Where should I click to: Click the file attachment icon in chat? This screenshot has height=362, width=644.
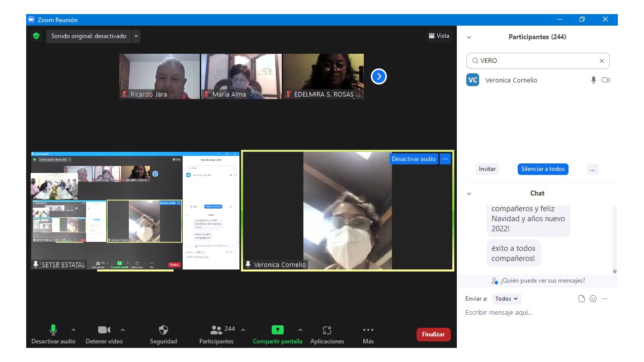pos(582,299)
